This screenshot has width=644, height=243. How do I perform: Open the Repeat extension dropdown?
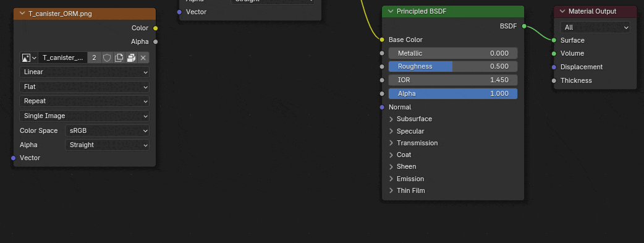84,101
